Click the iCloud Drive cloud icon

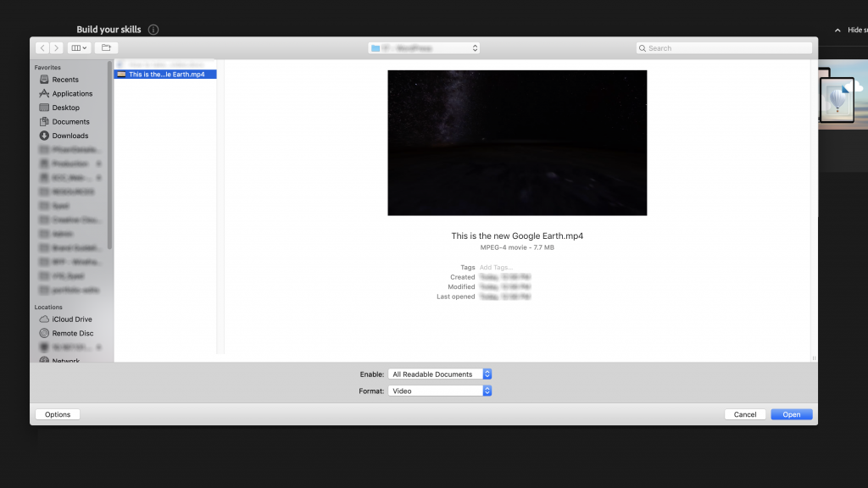tap(44, 319)
